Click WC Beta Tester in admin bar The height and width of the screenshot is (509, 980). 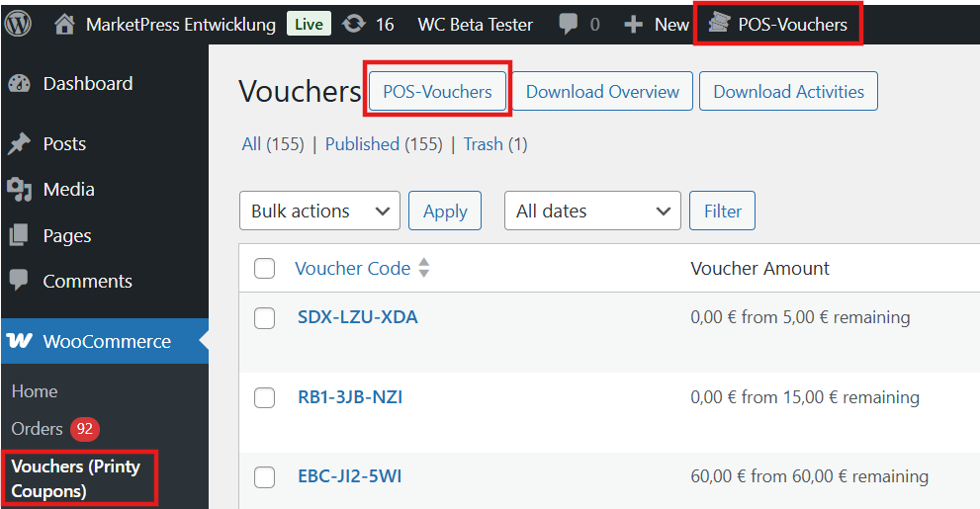pos(475,25)
